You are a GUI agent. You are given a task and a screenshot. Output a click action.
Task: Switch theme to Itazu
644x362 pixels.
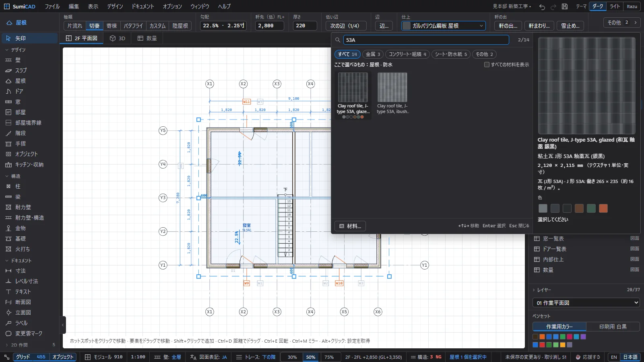point(632,6)
